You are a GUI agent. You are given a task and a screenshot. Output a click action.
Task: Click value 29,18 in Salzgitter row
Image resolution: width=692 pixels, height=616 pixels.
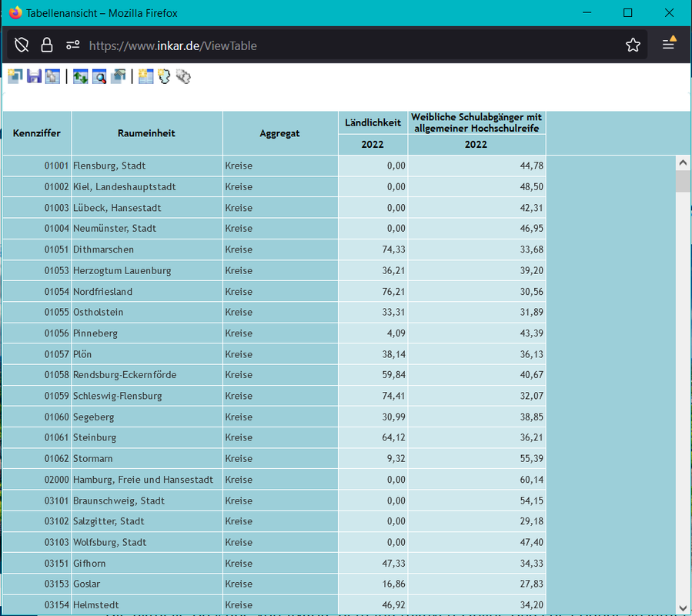[476, 521]
